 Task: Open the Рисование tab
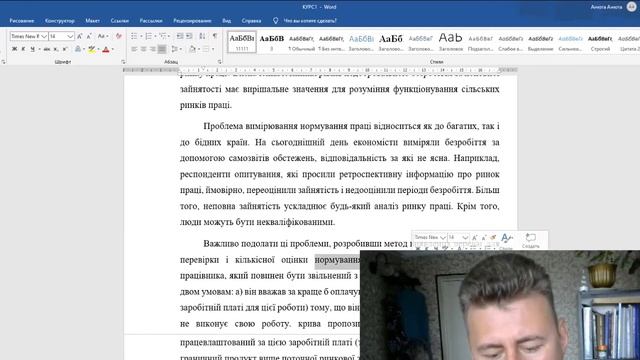point(22,20)
